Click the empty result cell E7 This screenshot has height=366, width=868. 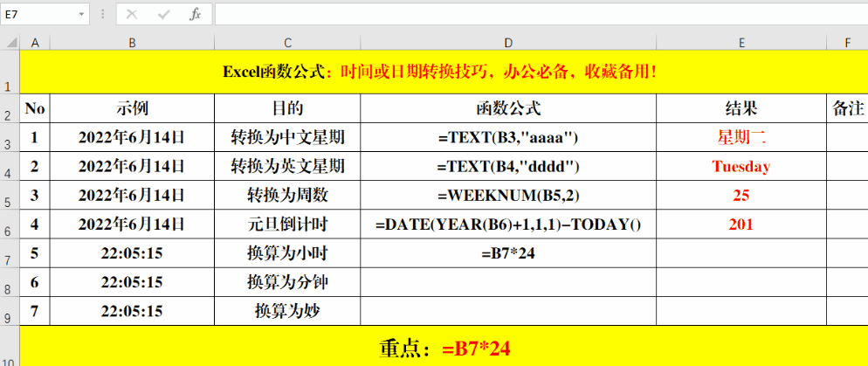point(741,253)
